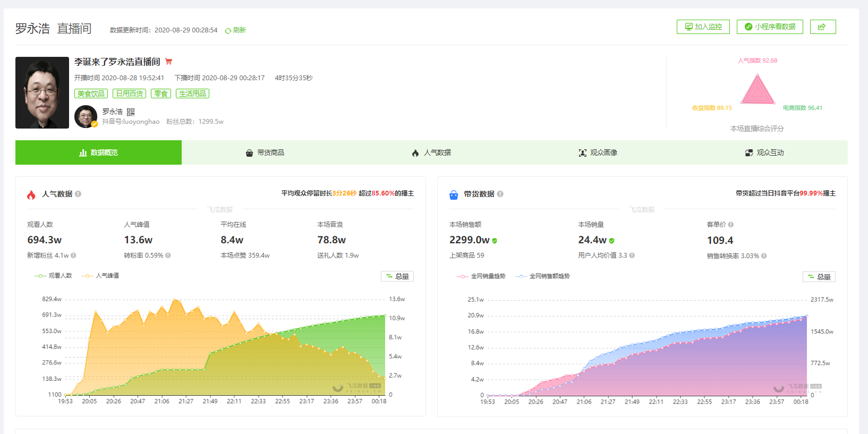868x434 pixels.
Task: Click the 粉丝总数: 1299.5w text
Action: (195, 122)
